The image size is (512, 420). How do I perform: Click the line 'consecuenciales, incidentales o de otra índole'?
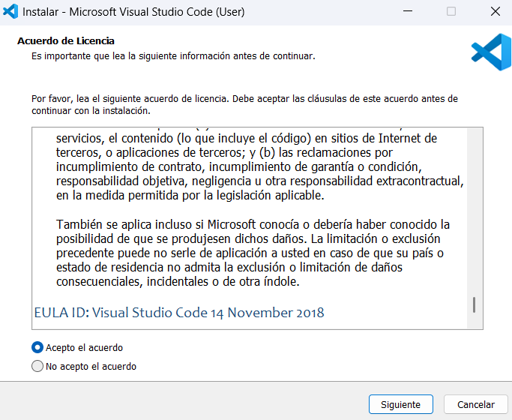click(178, 282)
